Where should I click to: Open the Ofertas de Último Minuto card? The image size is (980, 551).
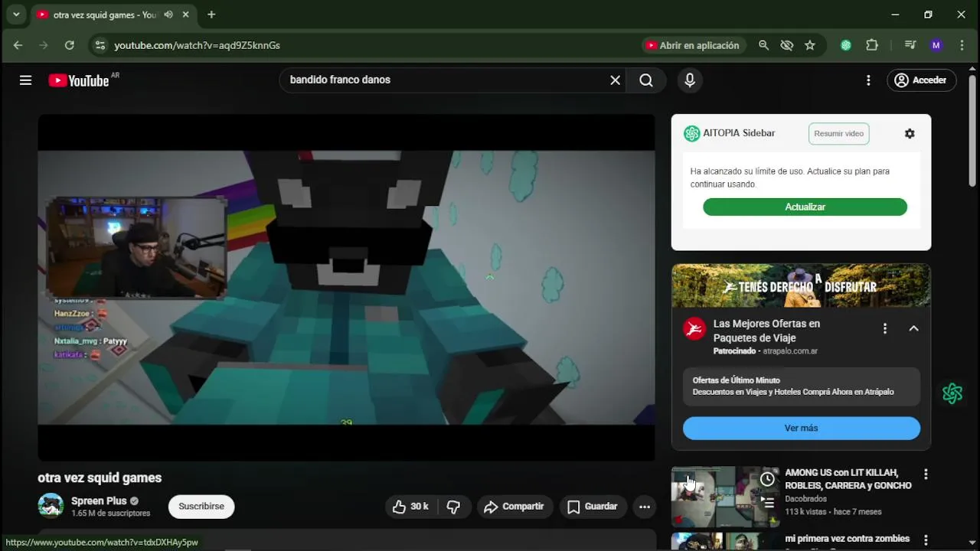click(801, 386)
